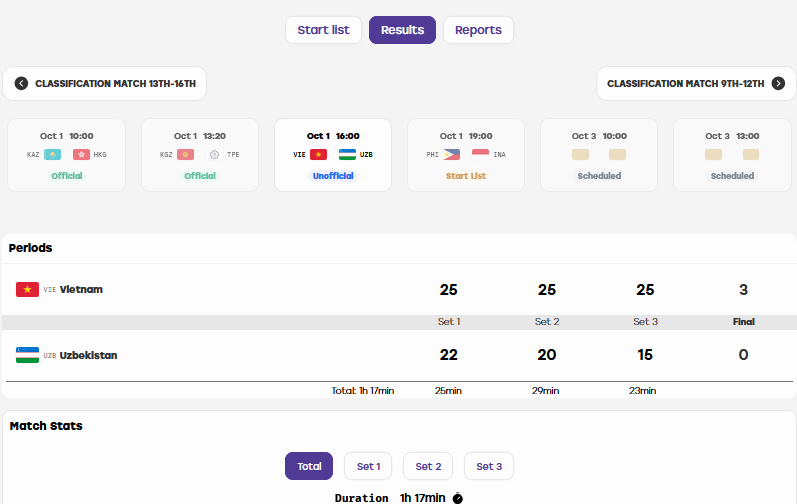This screenshot has height=504, width=797.
Task: Click the Official status under KGZ-TPE
Action: click(200, 176)
